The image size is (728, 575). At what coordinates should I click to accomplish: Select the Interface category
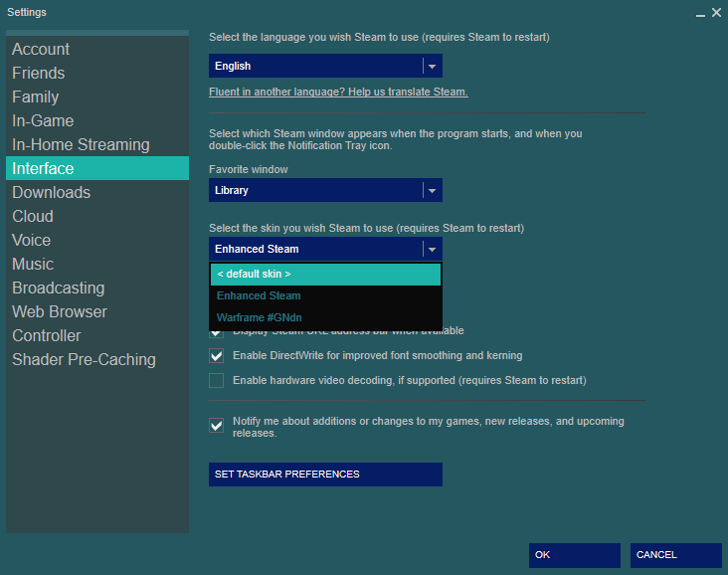(97, 168)
